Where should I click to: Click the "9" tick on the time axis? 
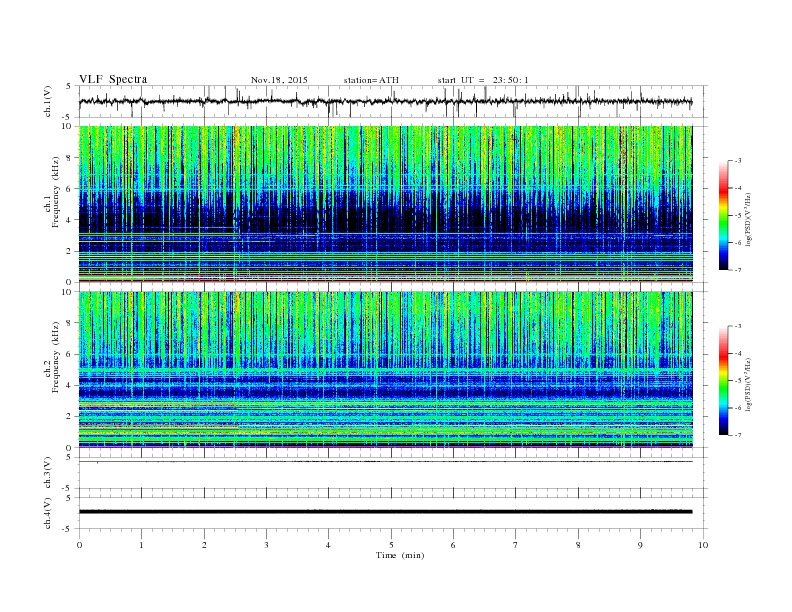click(640, 545)
